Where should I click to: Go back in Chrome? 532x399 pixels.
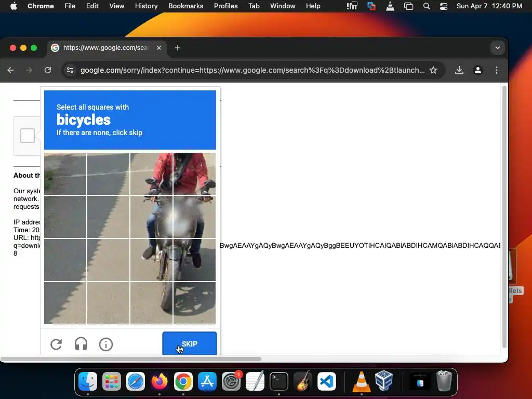[x=10, y=70]
